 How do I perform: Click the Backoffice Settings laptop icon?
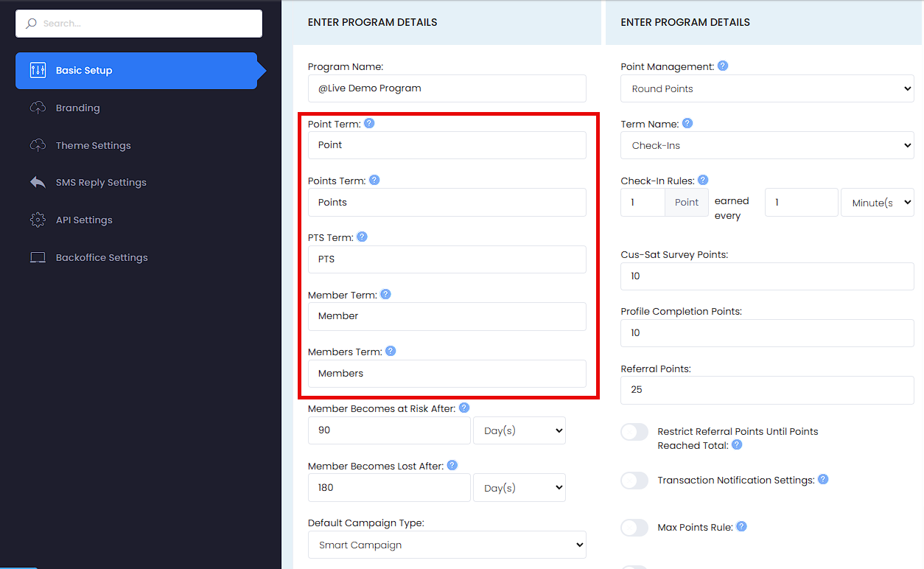point(38,257)
